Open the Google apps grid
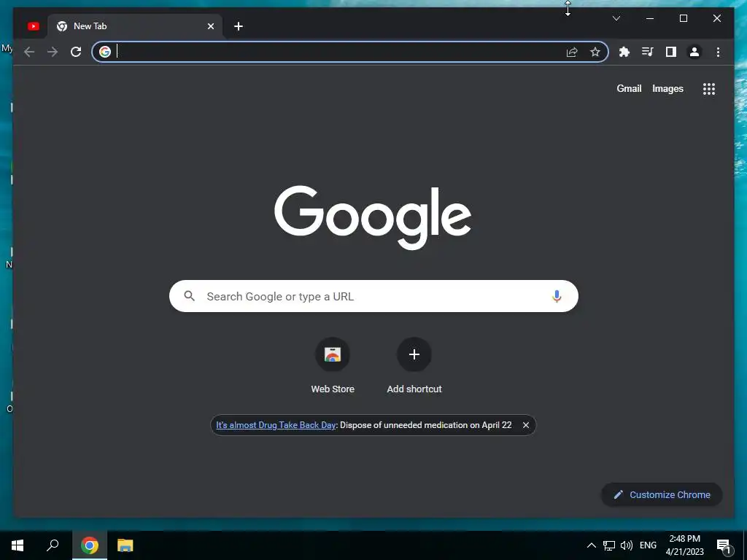 tap(709, 88)
